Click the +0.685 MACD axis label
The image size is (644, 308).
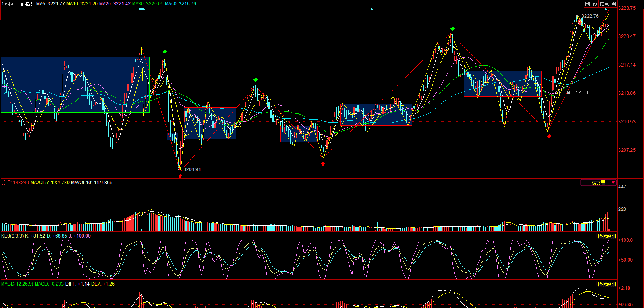pyautogui.click(x=626, y=305)
